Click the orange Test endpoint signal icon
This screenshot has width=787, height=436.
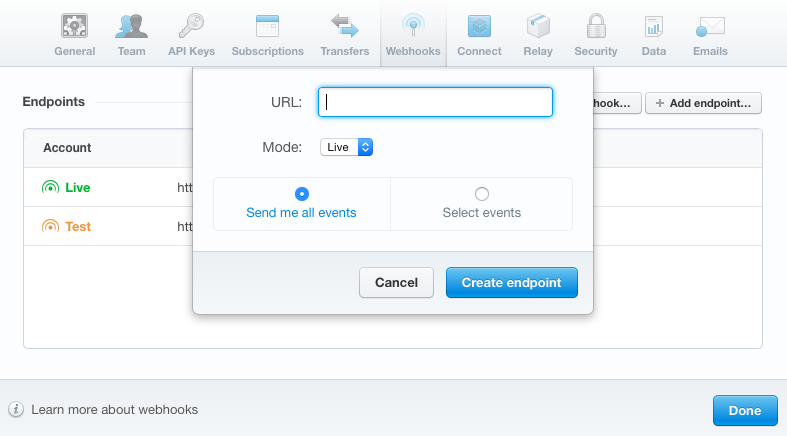point(50,226)
